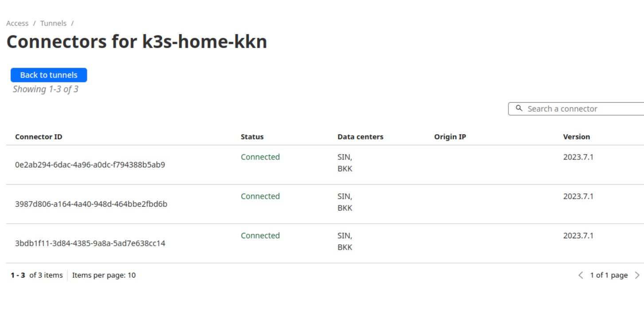This screenshot has height=333, width=644.
Task: Sort by the Version column header
Action: pyautogui.click(x=576, y=137)
